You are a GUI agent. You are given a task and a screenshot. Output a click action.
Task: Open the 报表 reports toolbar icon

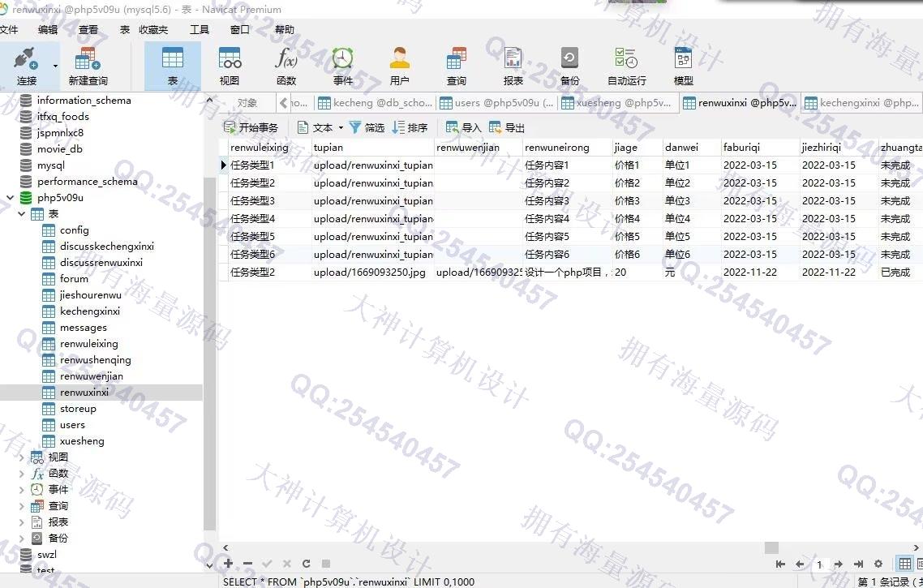513,66
